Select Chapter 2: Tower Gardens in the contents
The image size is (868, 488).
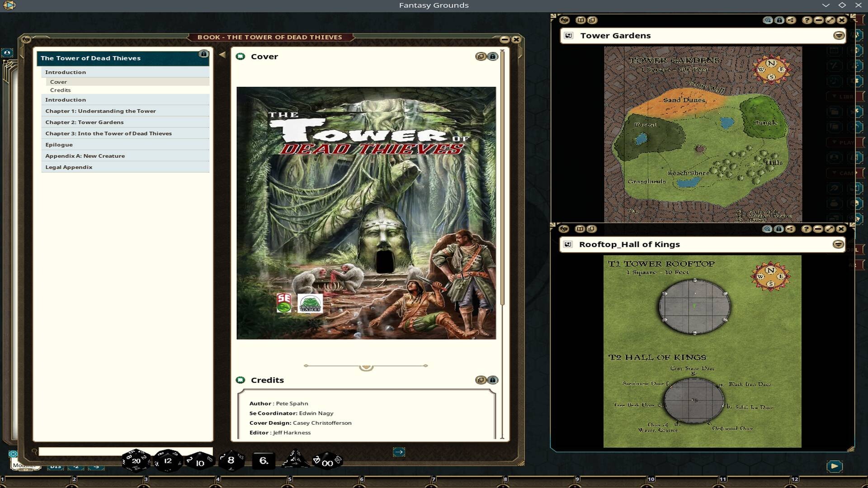coord(84,122)
